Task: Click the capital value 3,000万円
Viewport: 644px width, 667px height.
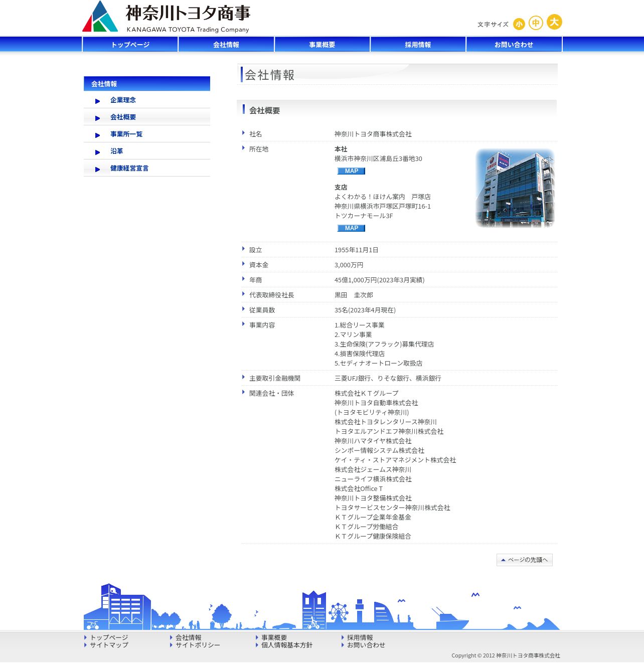Action: coord(349,265)
